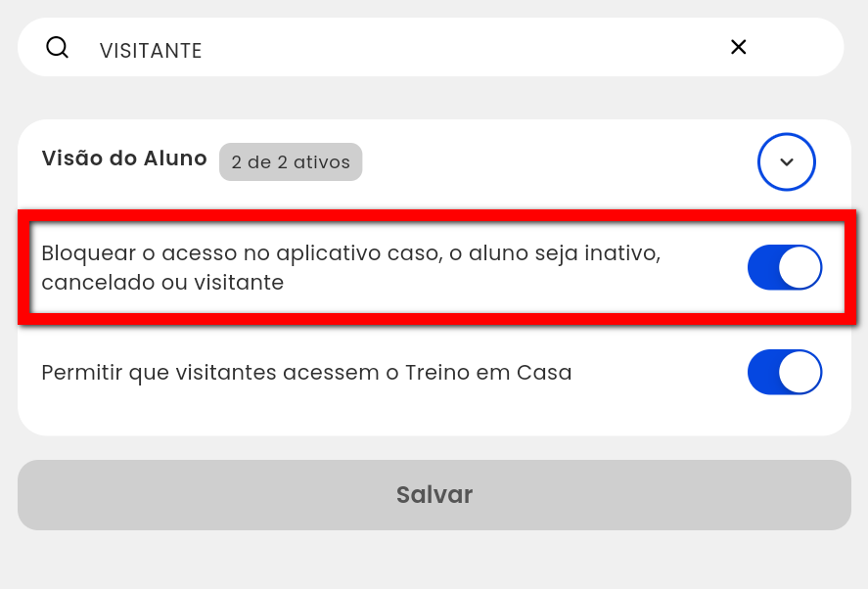868x589 pixels.
Task: Click the highlighted inativo, cancelado ou visitante row
Action: pos(436,267)
